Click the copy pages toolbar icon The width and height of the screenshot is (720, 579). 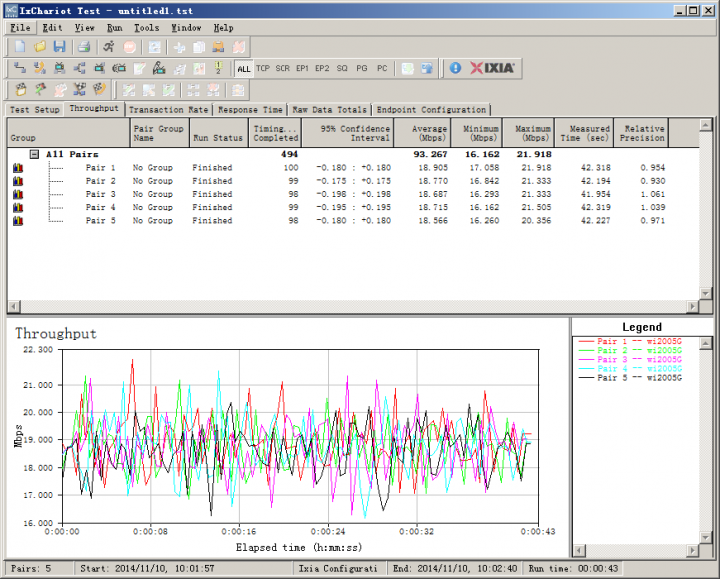point(199,46)
